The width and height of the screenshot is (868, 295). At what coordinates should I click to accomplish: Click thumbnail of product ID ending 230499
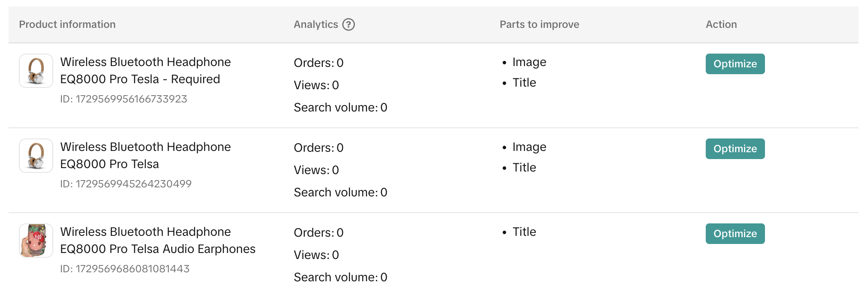[x=36, y=156]
